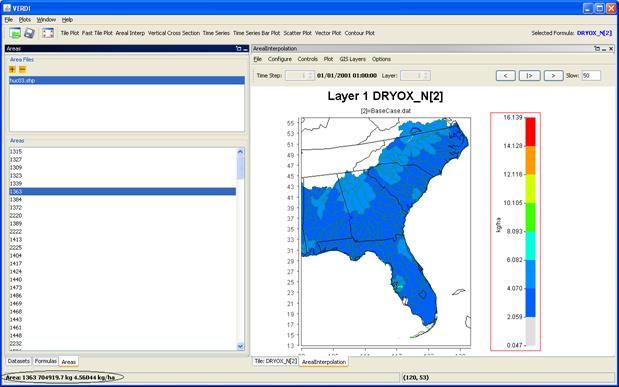Image resolution: width=619 pixels, height=387 pixels.
Task: Click the save project floppy disk icon
Action: pyautogui.click(x=29, y=33)
